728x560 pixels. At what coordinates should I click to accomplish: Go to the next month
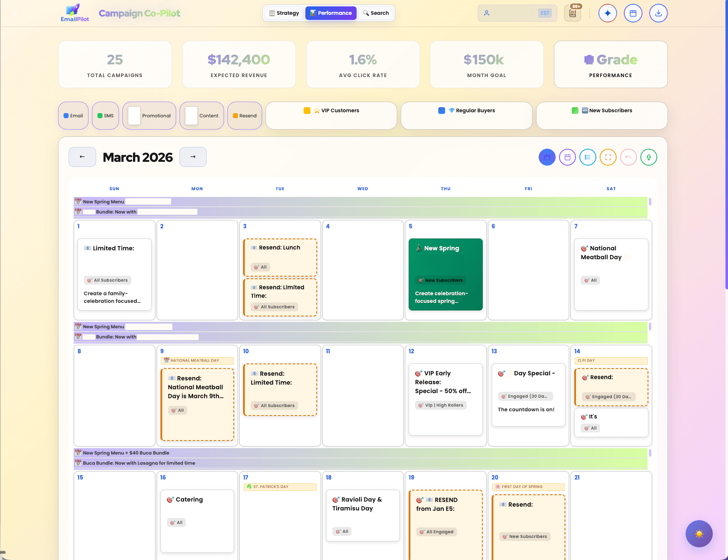click(193, 157)
